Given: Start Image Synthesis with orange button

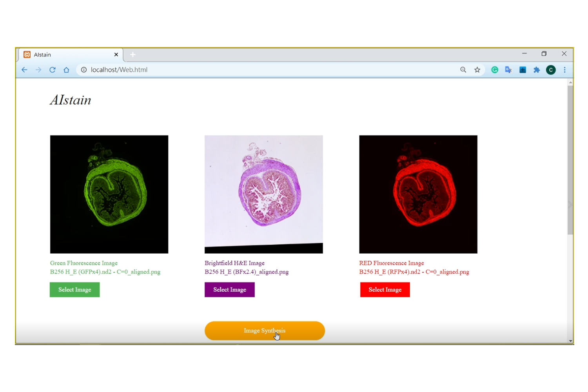Looking at the screenshot, I should point(265,330).
